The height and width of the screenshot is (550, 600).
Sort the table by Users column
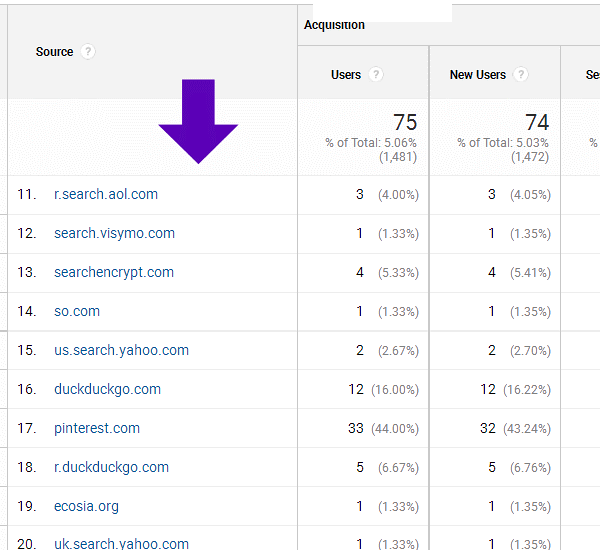346,75
